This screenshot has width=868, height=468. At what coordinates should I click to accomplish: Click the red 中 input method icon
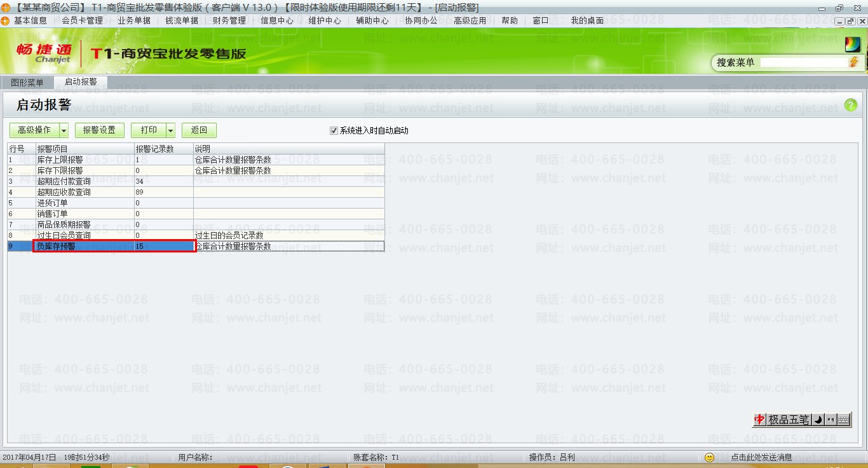[x=759, y=420]
